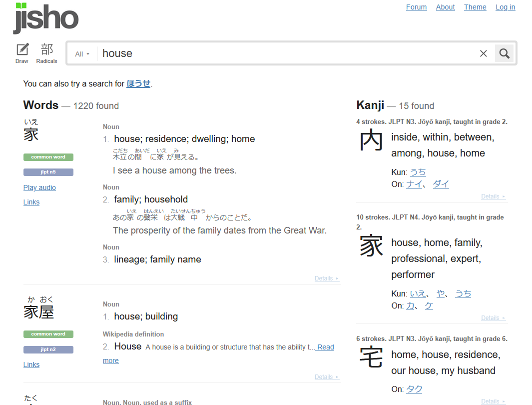Click the magnifying glass search button
Image resolution: width=532 pixels, height=405 pixels.
[504, 53]
